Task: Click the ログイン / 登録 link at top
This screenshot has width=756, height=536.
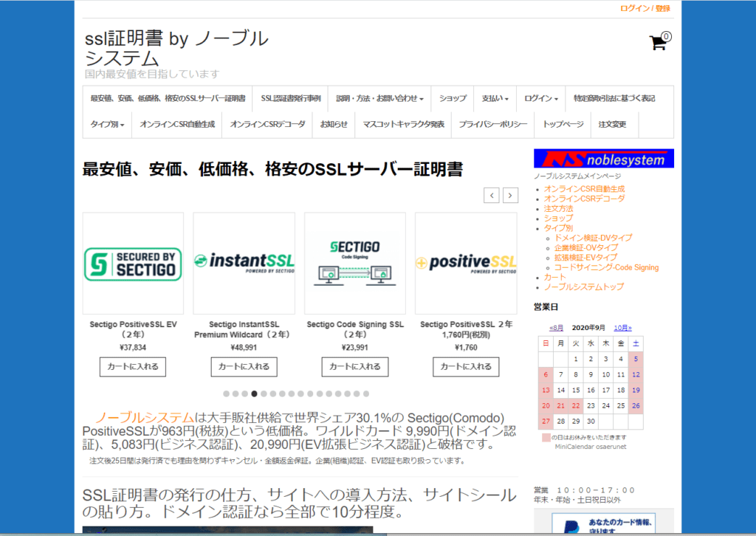Action: [x=645, y=8]
